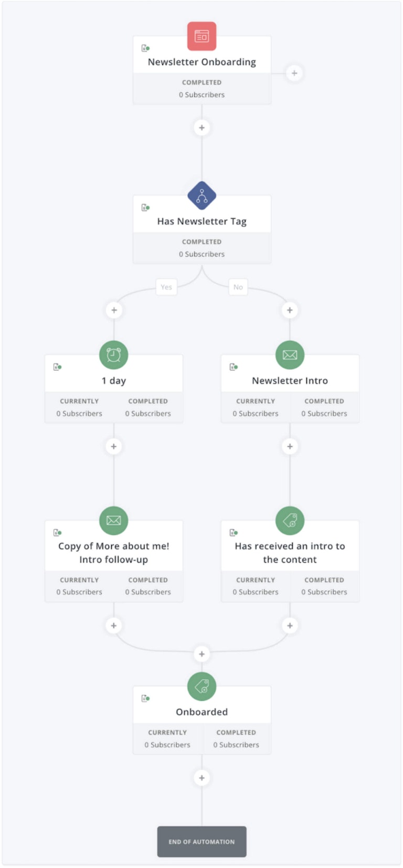Select the Yes branch label
This screenshot has height=868, width=403.
pyautogui.click(x=166, y=287)
